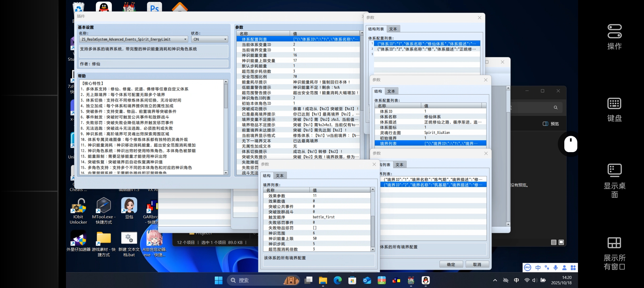This screenshot has width=644, height=288.
Task: Select the 安全范围比例 parameter row
Action: coord(298,76)
